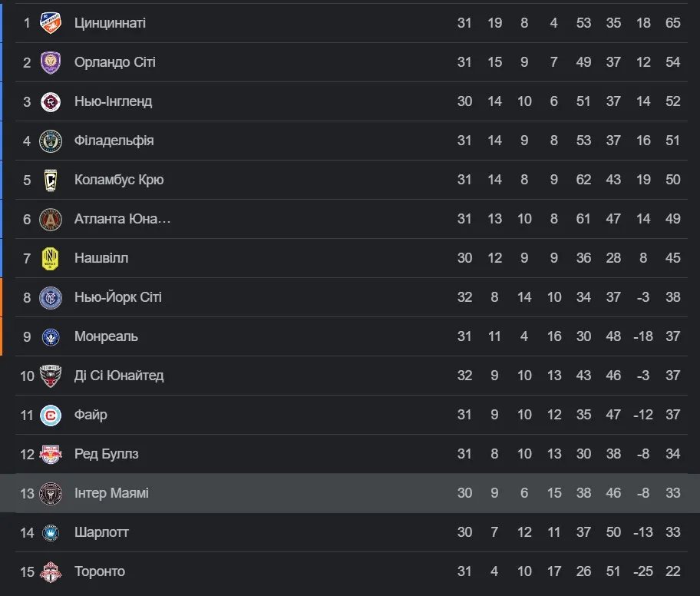Select the Inter Miami pink crest
The height and width of the screenshot is (596, 700).
click(50, 493)
